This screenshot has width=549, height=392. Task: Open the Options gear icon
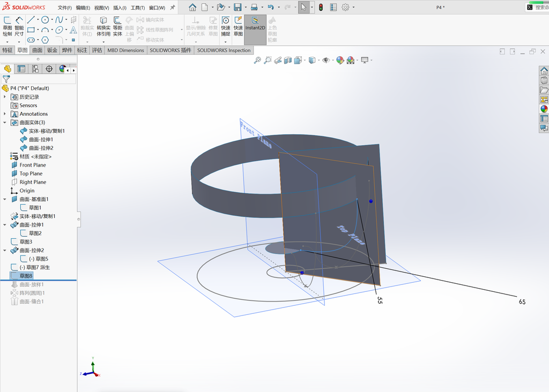[345, 7]
